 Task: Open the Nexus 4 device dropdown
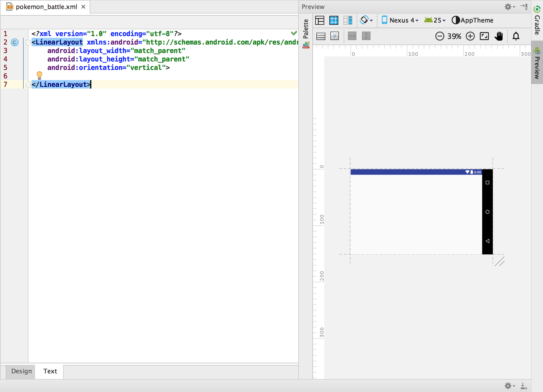click(x=400, y=20)
